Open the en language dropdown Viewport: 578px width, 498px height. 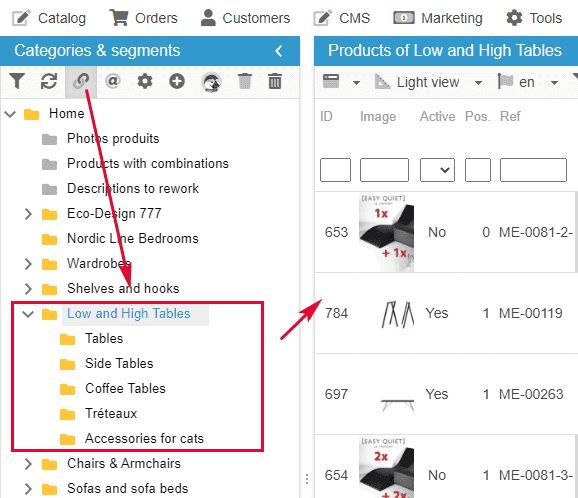[554, 83]
